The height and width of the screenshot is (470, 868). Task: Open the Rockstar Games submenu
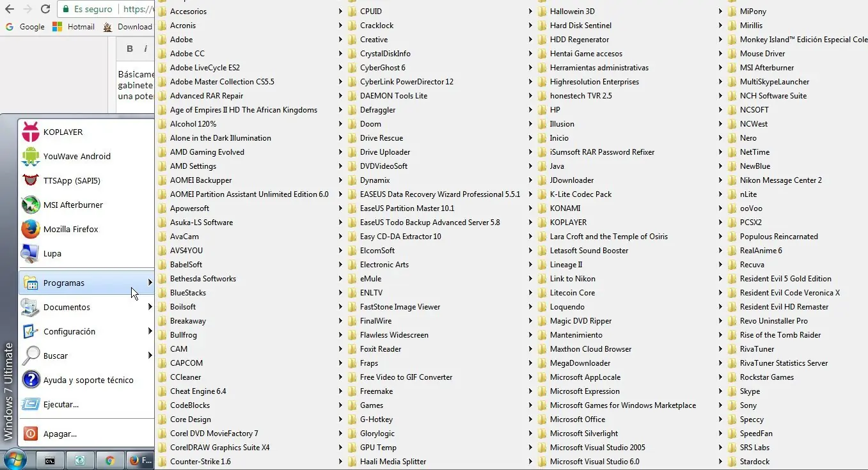point(797,377)
